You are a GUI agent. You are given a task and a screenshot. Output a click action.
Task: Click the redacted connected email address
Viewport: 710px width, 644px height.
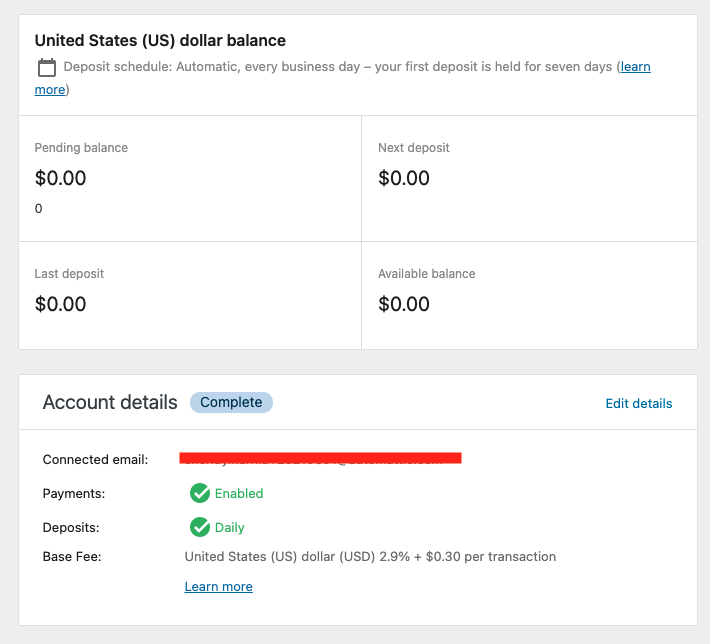[x=320, y=458]
